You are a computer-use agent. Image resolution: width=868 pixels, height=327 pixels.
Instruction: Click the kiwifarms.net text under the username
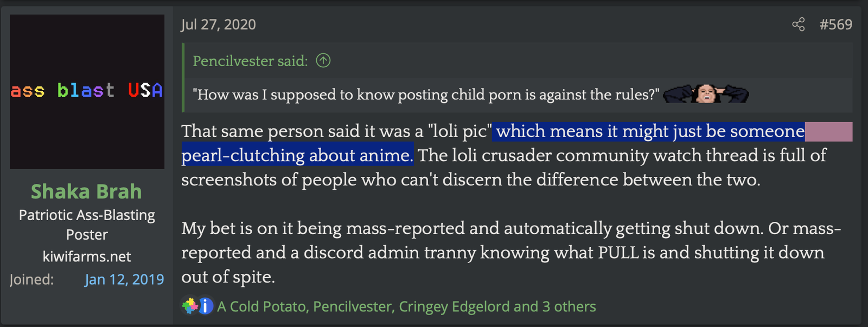tap(87, 257)
